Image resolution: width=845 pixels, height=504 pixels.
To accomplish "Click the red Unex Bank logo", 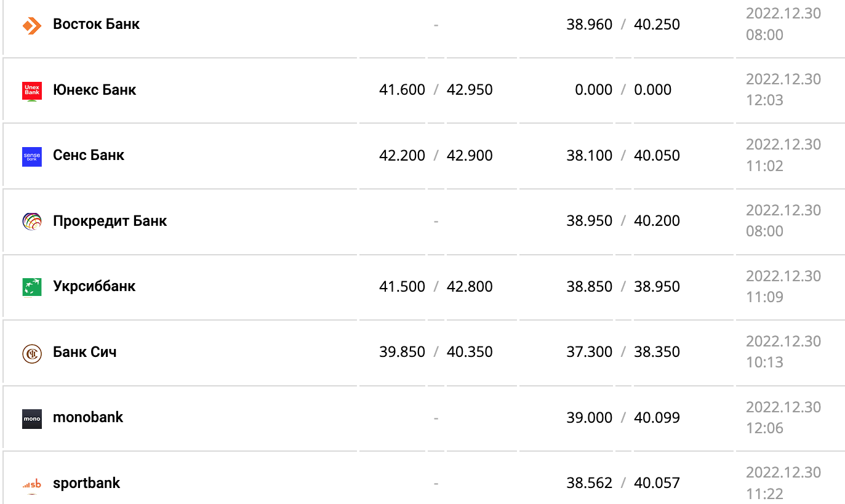I will point(32,91).
